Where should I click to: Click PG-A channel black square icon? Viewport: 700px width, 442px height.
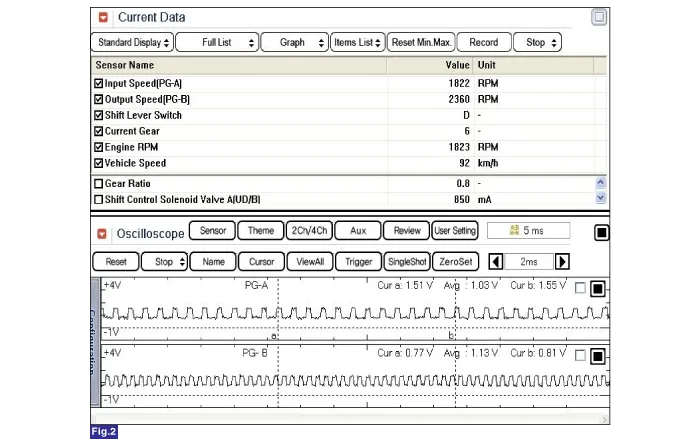[597, 289]
